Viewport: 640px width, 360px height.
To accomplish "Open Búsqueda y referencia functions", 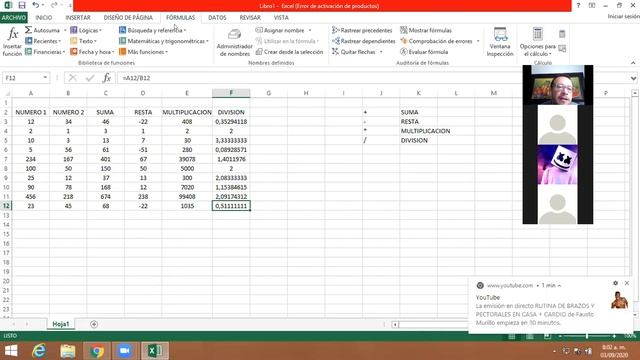I will pos(153,30).
